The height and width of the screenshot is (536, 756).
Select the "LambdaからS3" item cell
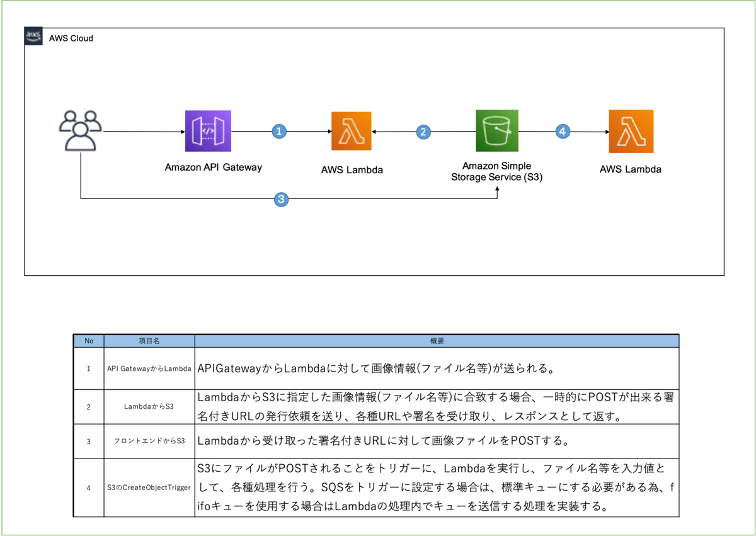click(149, 407)
